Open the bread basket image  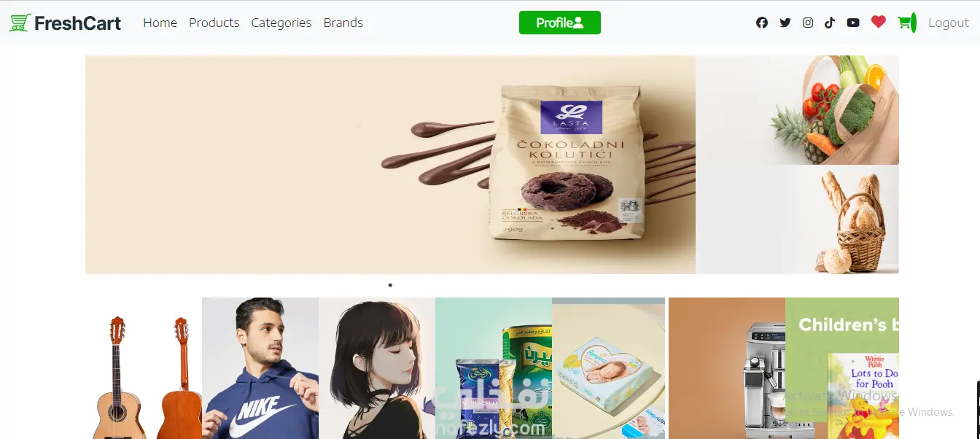(x=797, y=219)
